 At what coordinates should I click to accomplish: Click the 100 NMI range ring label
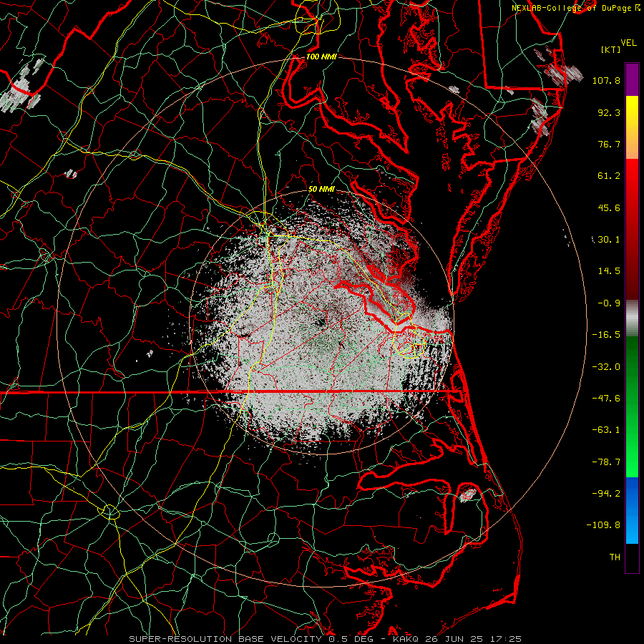tap(321, 57)
